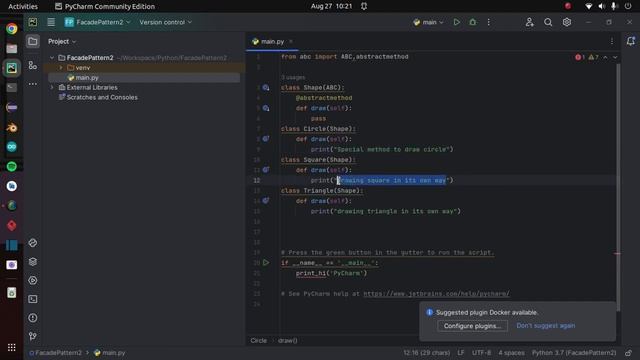Image resolution: width=640 pixels, height=360 pixels.
Task: Debug the main configuration
Action: click(473, 22)
